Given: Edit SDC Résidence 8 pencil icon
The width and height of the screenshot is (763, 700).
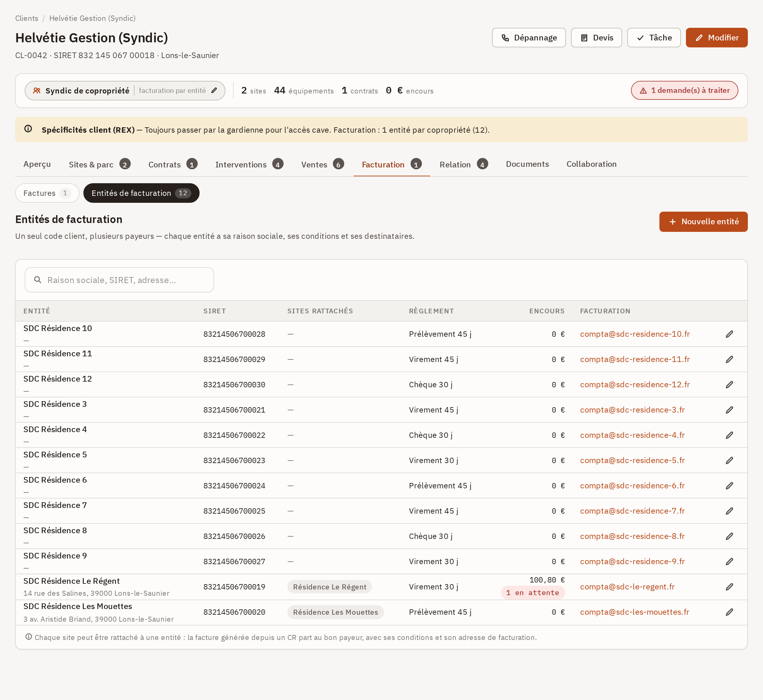Looking at the screenshot, I should [x=729, y=536].
